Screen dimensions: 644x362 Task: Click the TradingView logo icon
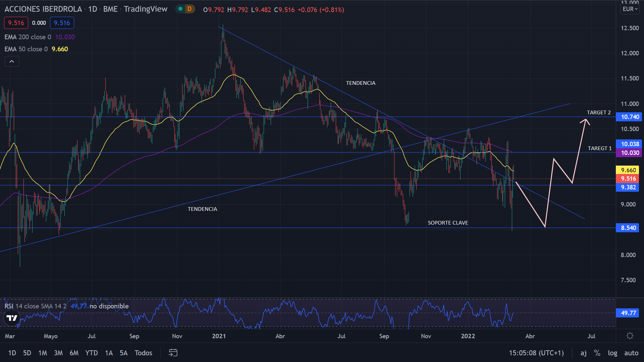[x=12, y=318]
